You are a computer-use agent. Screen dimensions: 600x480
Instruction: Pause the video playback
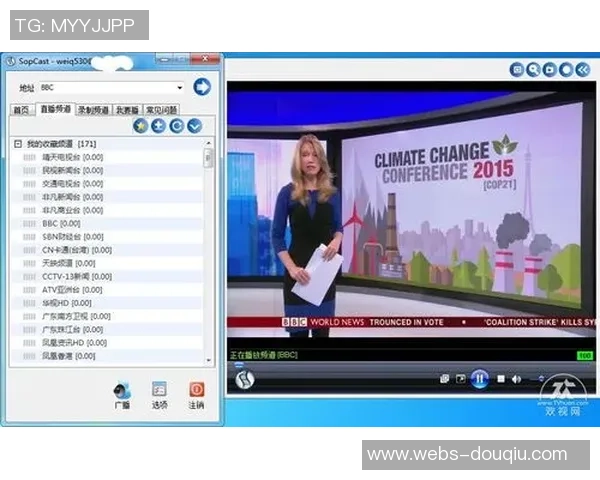point(479,379)
